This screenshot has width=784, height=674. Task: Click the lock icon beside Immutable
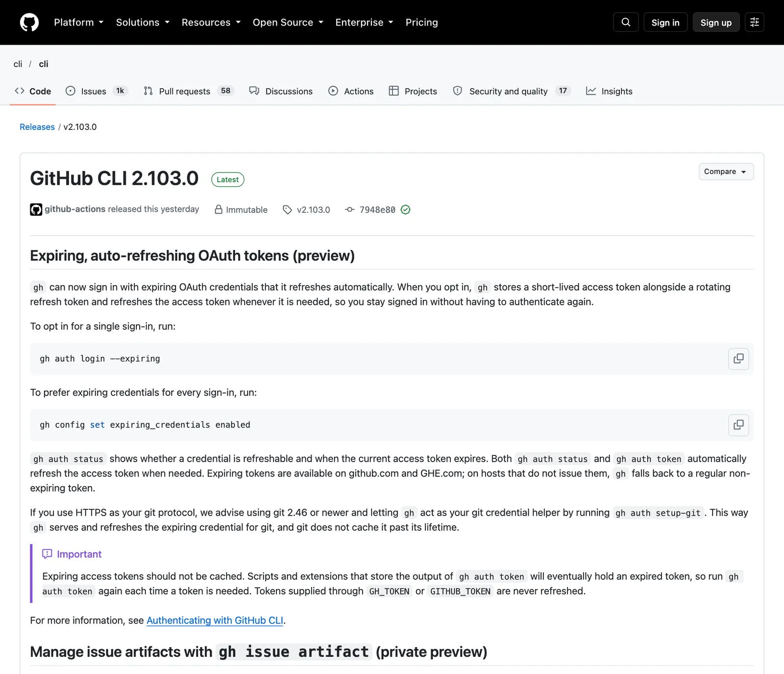[x=219, y=209]
